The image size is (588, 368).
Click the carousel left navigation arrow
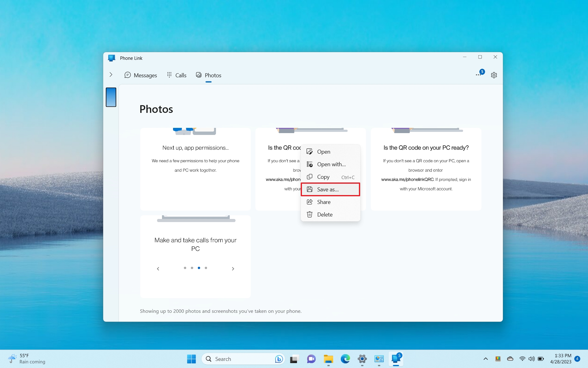(x=158, y=268)
